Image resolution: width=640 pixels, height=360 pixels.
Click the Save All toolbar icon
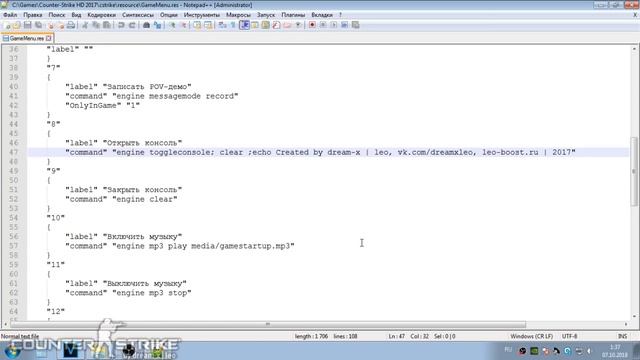[38, 25]
